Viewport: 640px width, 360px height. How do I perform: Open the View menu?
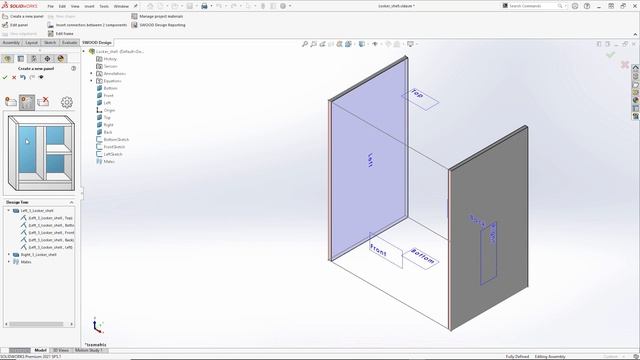point(75,6)
